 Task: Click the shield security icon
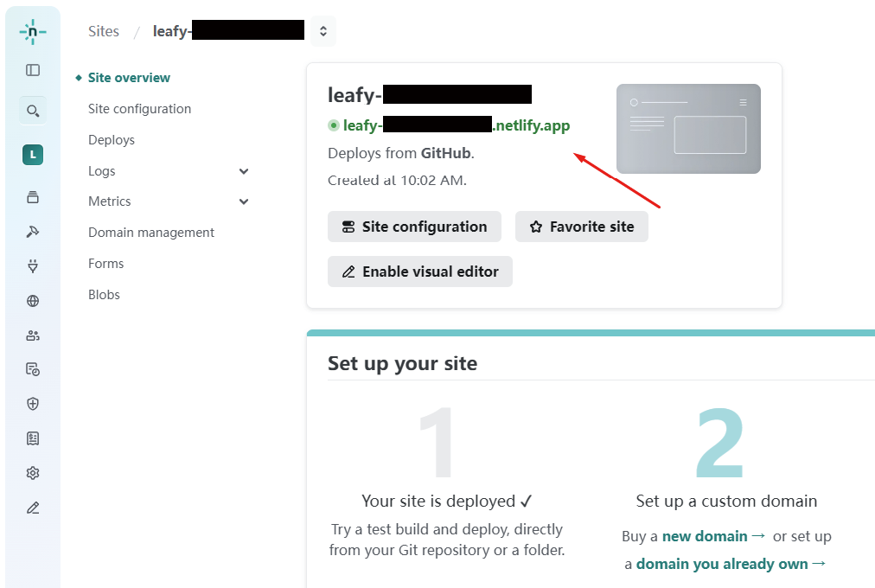(x=33, y=404)
